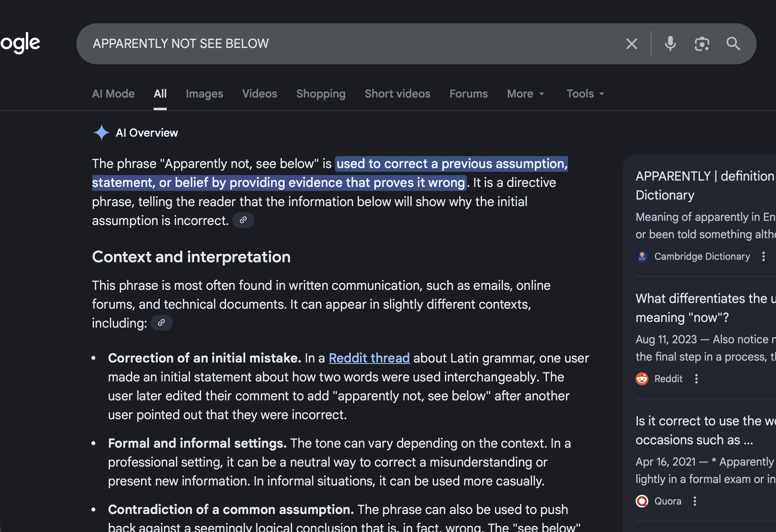776x532 pixels.
Task: Start voice search with the microphone icon
Action: tap(670, 44)
